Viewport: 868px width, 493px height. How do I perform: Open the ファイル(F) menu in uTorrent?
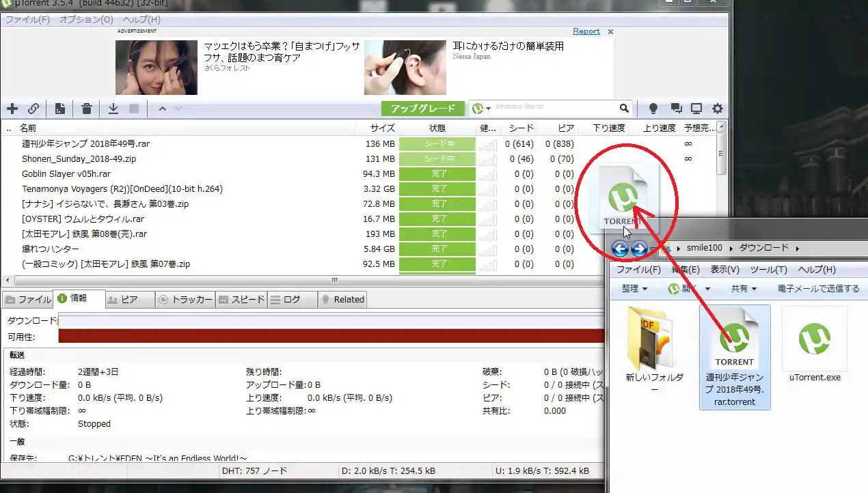tap(27, 20)
